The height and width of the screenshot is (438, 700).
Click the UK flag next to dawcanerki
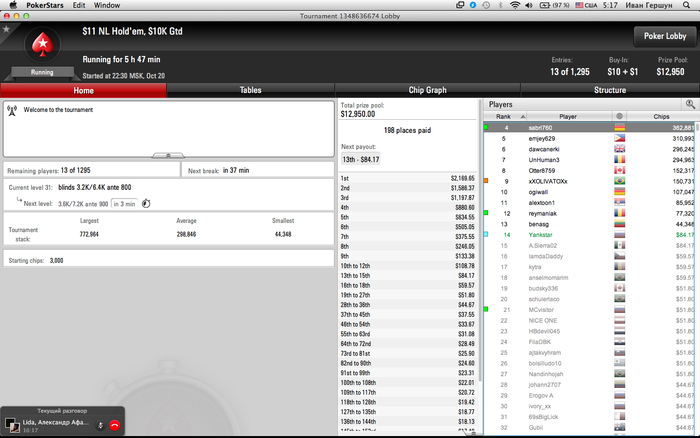tap(619, 149)
